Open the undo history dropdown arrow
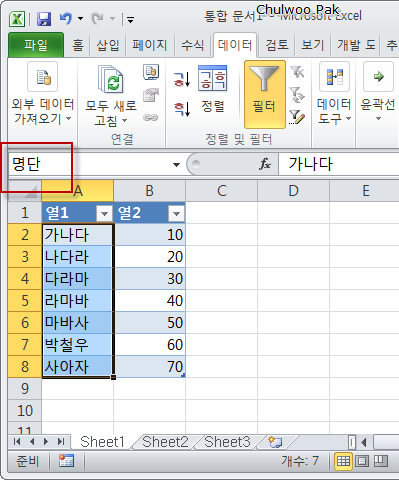 click(x=80, y=19)
